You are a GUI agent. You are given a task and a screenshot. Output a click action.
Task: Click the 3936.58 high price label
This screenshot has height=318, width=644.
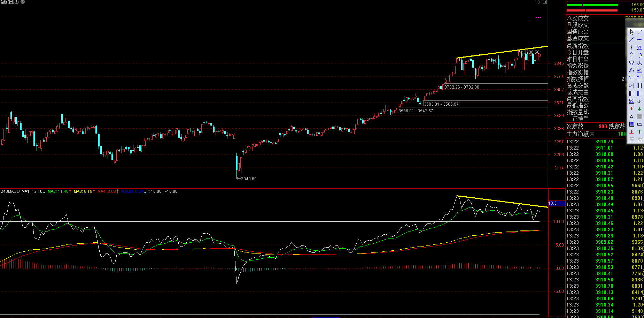pyautogui.click(x=532, y=52)
